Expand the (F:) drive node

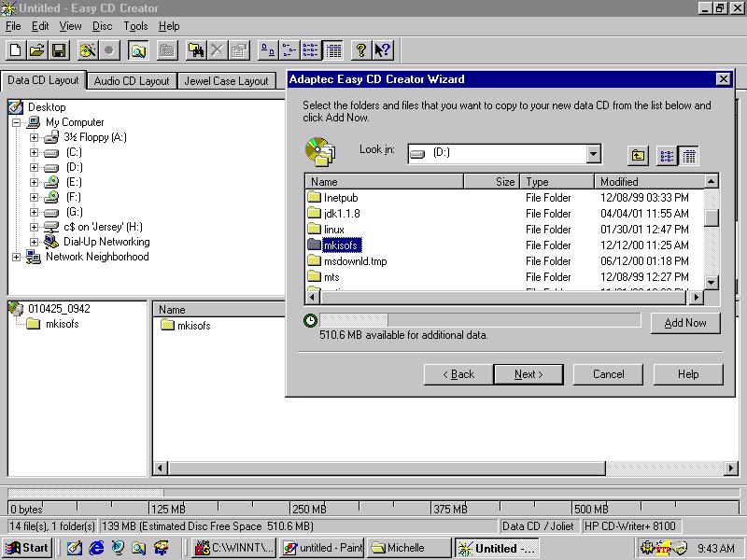point(34,197)
